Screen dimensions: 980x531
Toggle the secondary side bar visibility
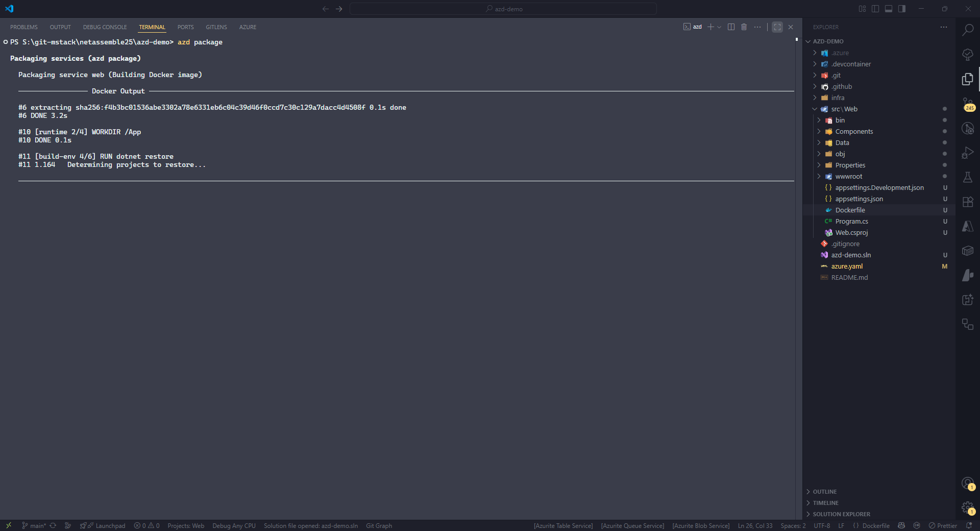(x=902, y=9)
